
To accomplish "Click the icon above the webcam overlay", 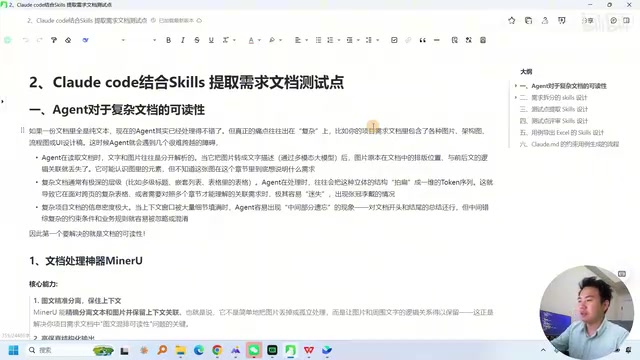I will coord(622,274).
